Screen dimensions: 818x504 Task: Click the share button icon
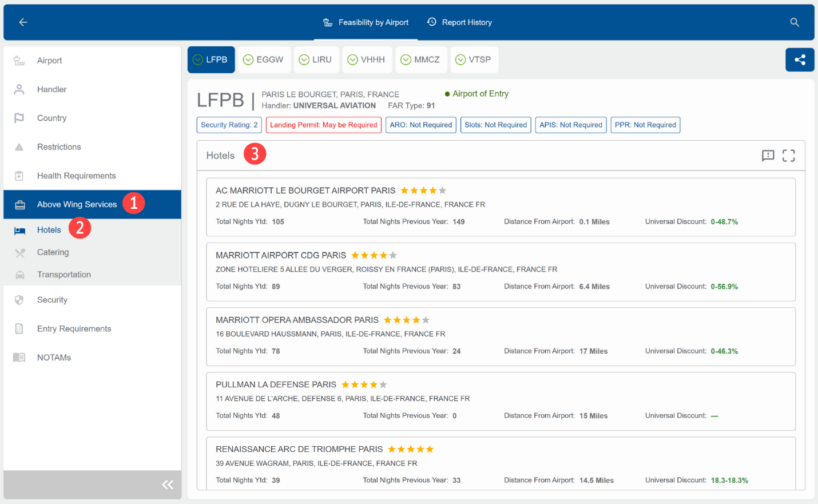click(x=800, y=59)
